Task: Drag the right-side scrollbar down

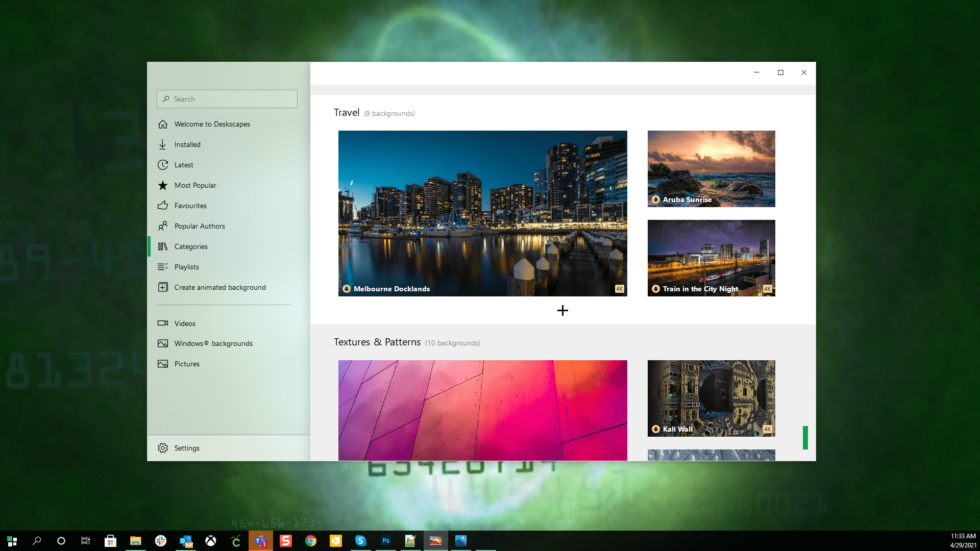Action: click(805, 438)
